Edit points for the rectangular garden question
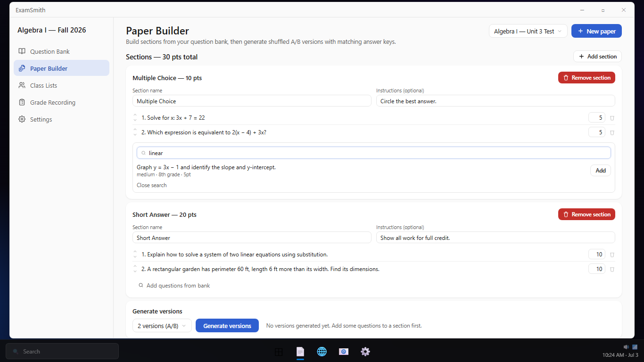The width and height of the screenshot is (644, 362). tap(597, 269)
